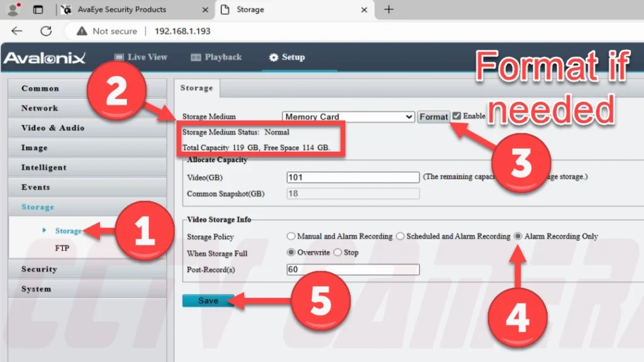Click the page reload icon
Screen dimensions: 644x362
(46, 31)
